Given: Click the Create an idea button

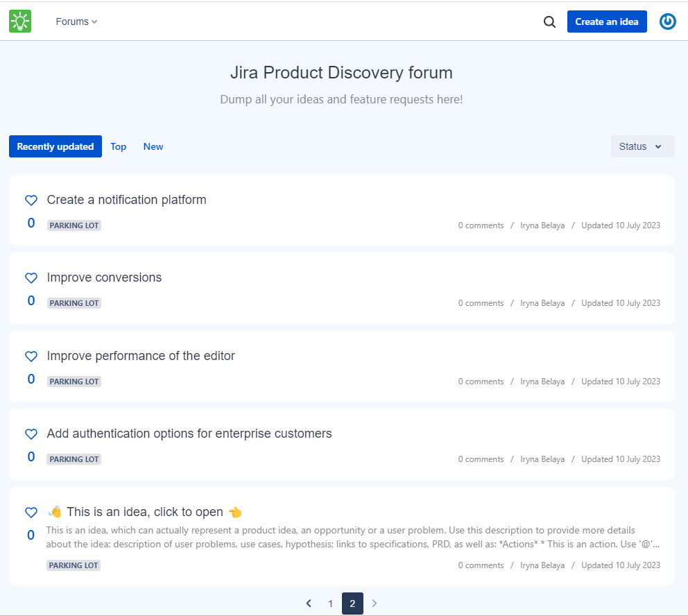Looking at the screenshot, I should coord(607,22).
